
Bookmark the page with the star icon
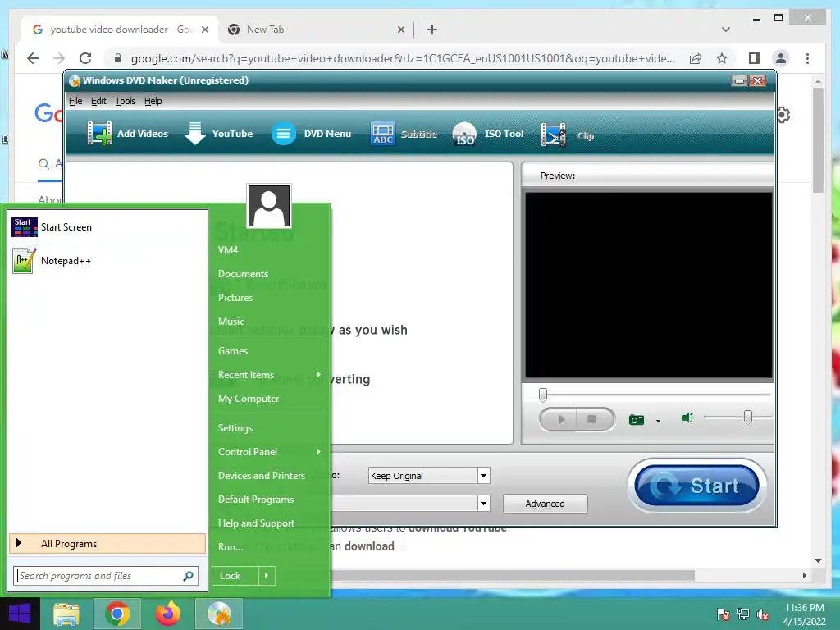[722, 58]
